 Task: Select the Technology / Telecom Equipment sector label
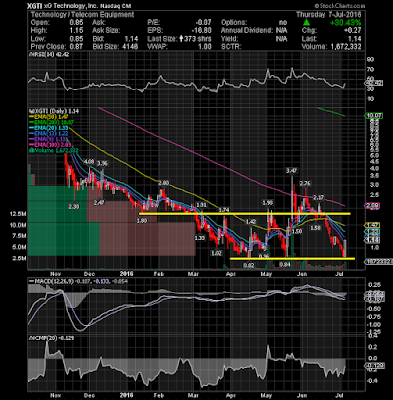pyautogui.click(x=82, y=14)
